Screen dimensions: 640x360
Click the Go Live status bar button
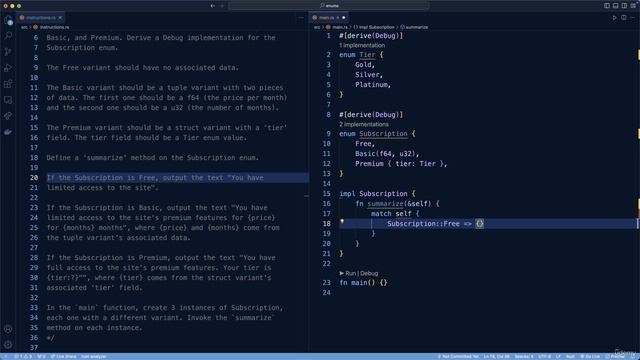tap(590, 356)
